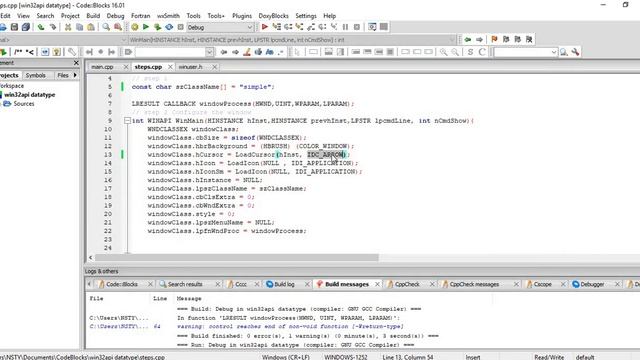Viewport: 640px width, 360px height.
Task: Toggle bookmark with the orange flag icon
Action: 494,39
